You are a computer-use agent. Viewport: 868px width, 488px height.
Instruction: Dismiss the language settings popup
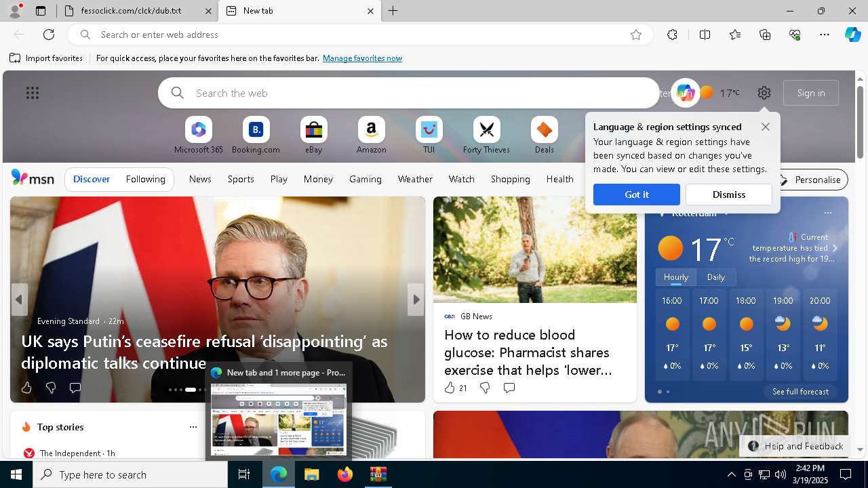729,195
